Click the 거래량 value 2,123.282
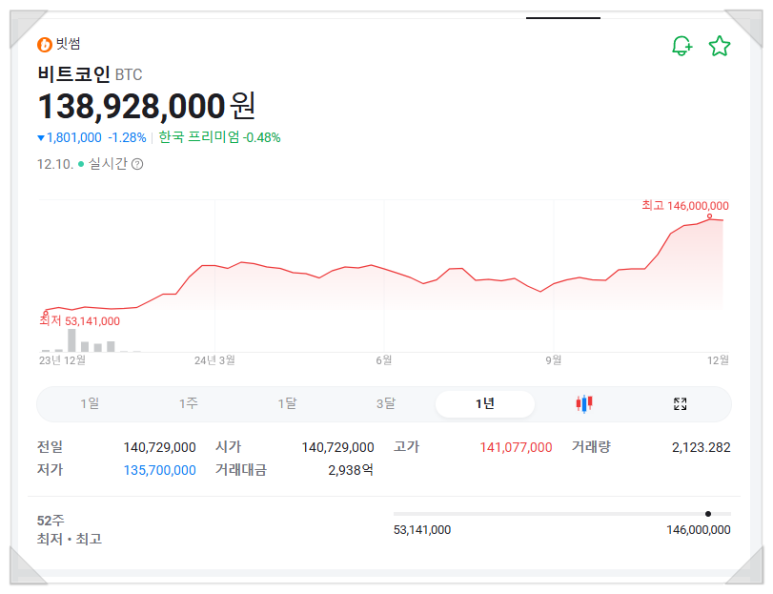773x594 pixels. 701,447
